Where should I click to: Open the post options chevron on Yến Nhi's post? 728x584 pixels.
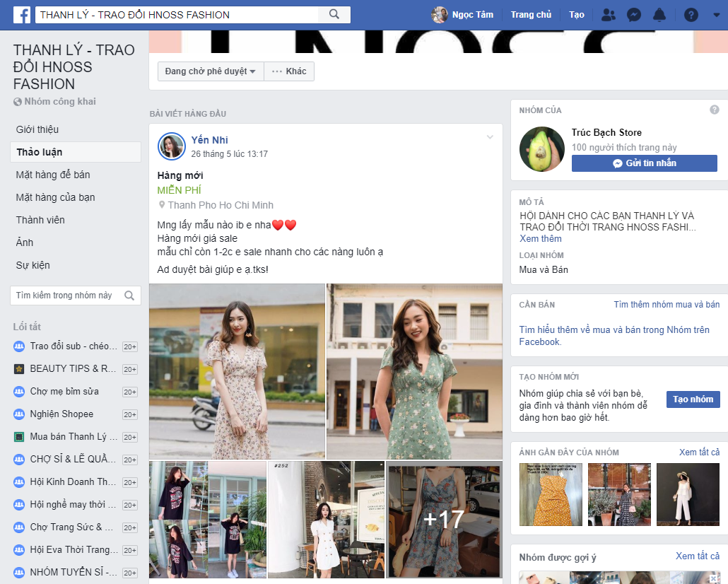coord(490,137)
